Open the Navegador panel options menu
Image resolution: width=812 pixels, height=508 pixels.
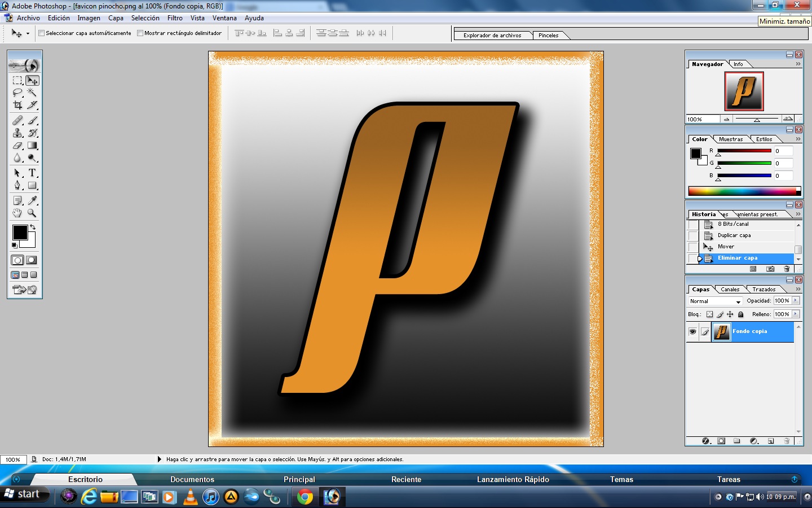tap(798, 64)
